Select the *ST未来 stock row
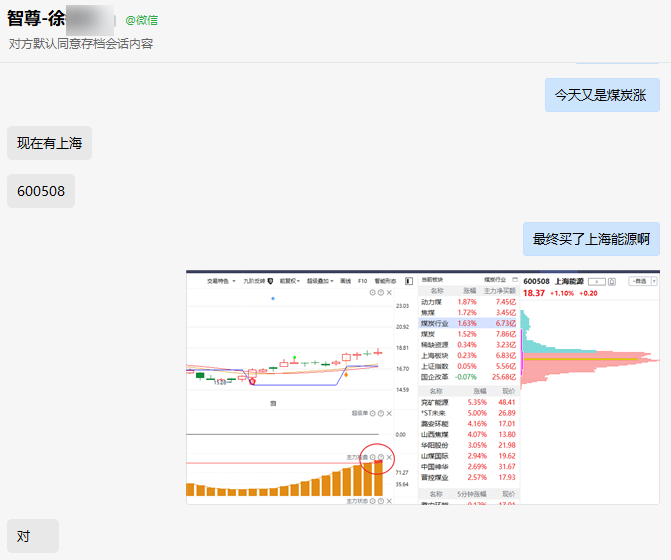 tap(469, 413)
